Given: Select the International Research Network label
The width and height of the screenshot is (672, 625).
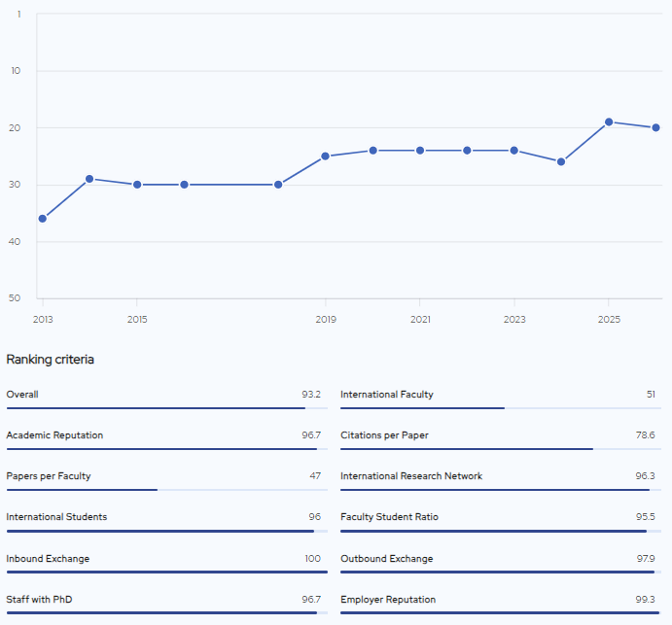Looking at the screenshot, I should 411,476.
